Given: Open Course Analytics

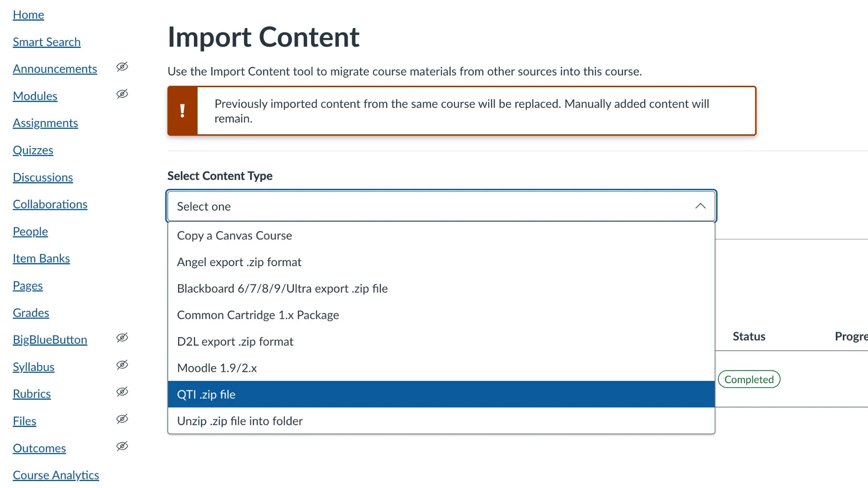Looking at the screenshot, I should click(x=56, y=475).
